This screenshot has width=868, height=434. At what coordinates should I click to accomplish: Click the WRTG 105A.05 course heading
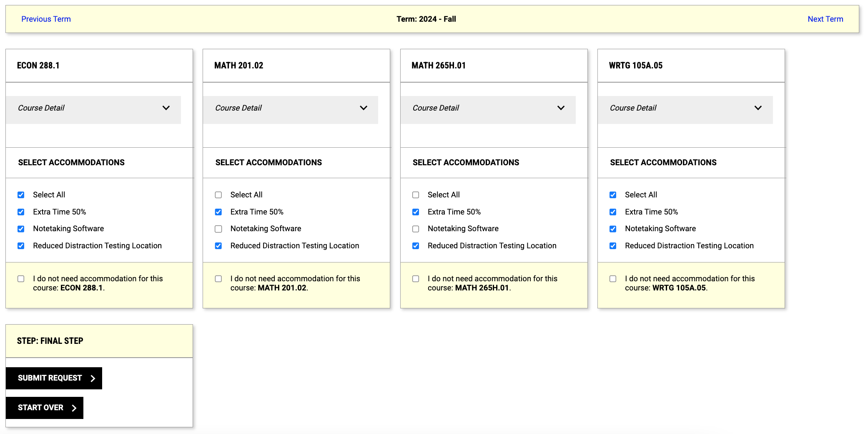636,66
